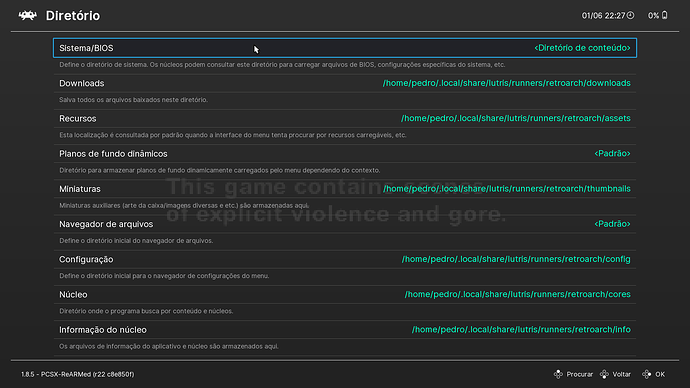This screenshot has width=690, height=388.
Task: Click the <Diretório de conteúdo> value
Action: [x=582, y=48]
